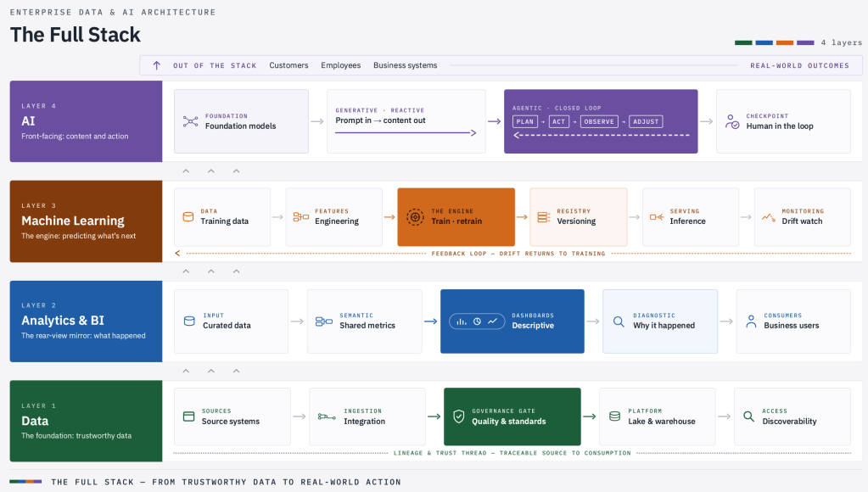Image resolution: width=868 pixels, height=492 pixels.
Task: Click third up chevron between Data and Analytics layers
Action: [237, 371]
